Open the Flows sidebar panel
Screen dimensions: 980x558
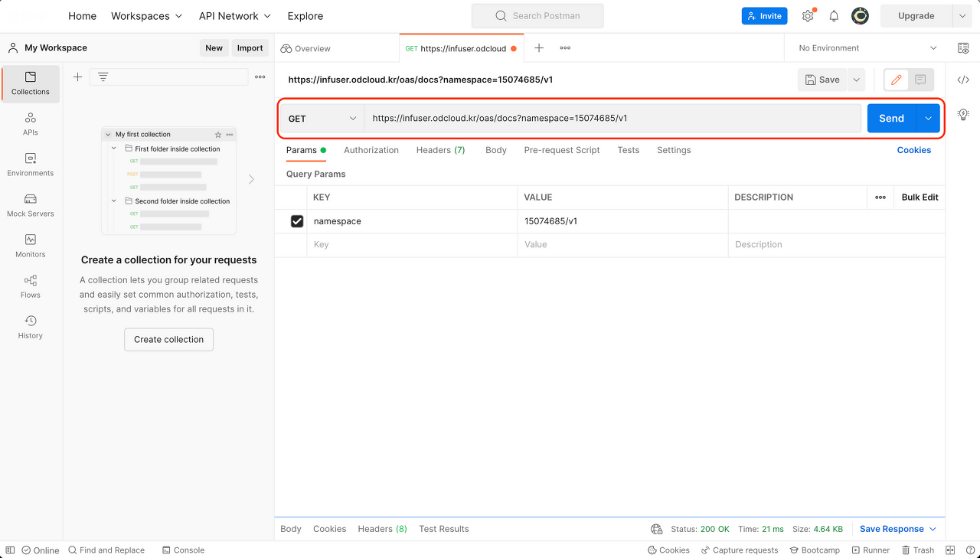click(x=31, y=287)
